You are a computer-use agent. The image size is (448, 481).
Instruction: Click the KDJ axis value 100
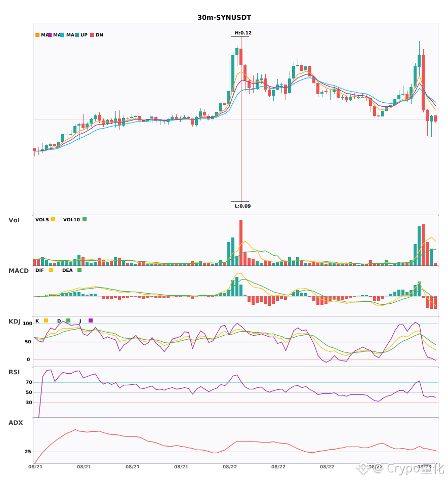pos(28,324)
